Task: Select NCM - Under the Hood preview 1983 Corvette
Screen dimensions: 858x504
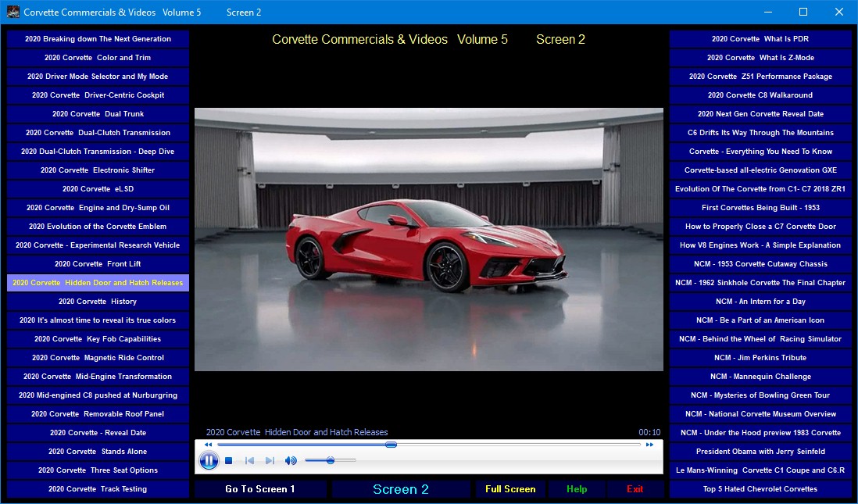Action: (760, 433)
